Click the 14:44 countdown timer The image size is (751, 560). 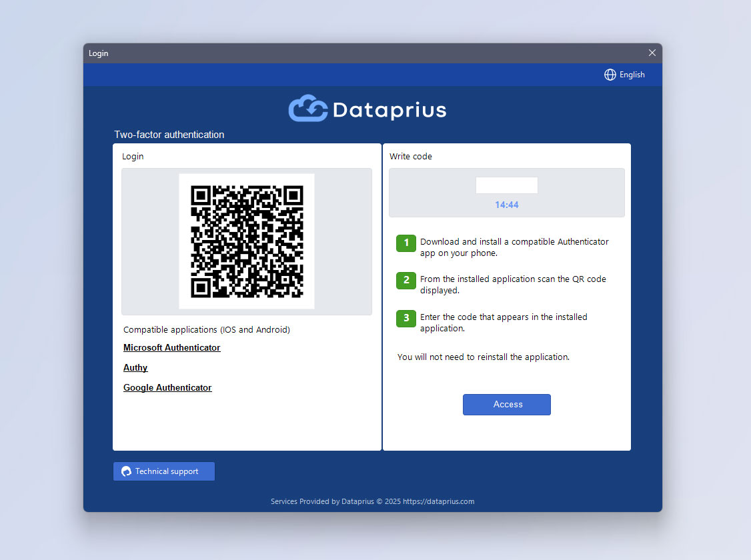coord(507,205)
